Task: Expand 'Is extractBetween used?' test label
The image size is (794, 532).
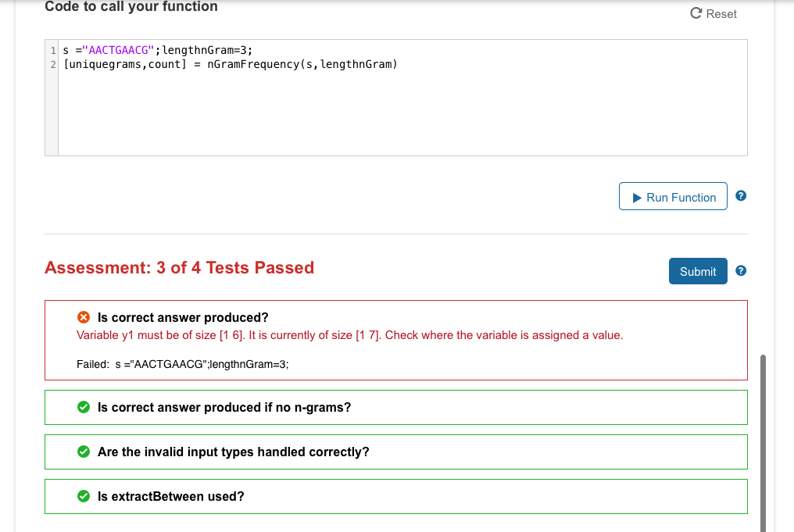Action: [170, 496]
